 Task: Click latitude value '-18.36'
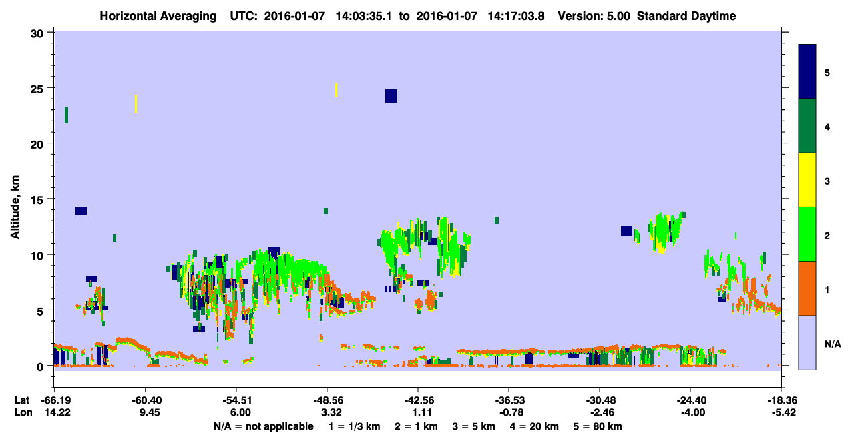coord(781,400)
